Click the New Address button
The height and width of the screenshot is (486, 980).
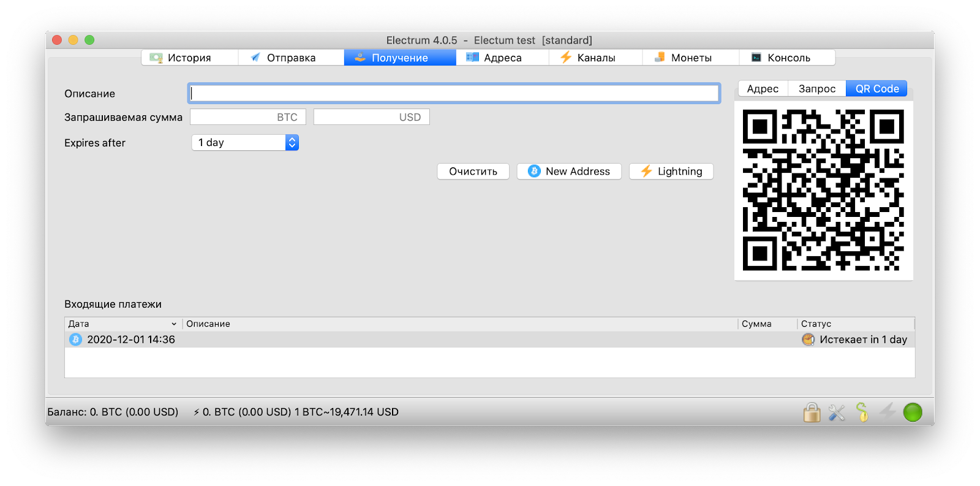[569, 172]
